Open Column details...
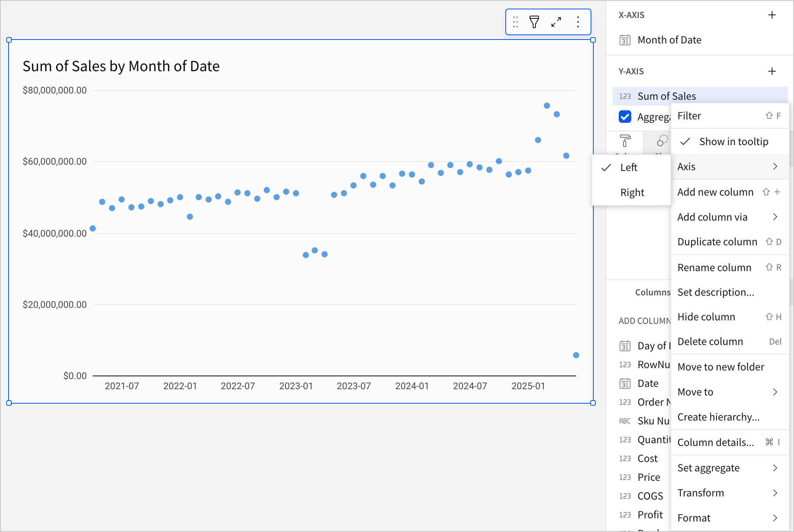This screenshot has height=532, width=794. tap(730, 442)
